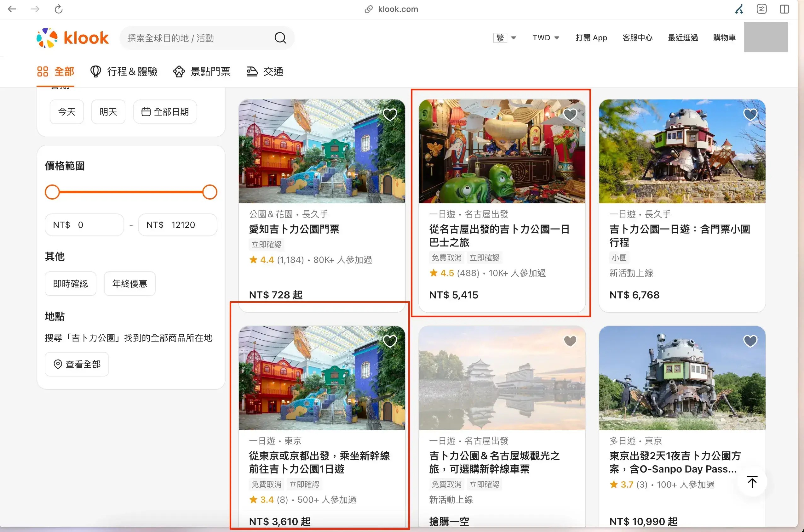This screenshot has width=804, height=532.
Task: Click the calendar icon in 全部日期
Action: pos(146,111)
